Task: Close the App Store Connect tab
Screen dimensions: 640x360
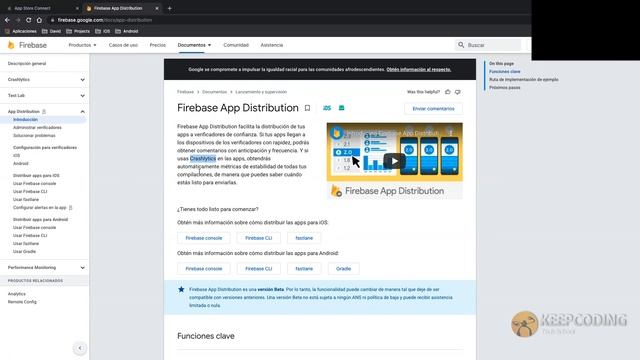Action: click(77, 8)
